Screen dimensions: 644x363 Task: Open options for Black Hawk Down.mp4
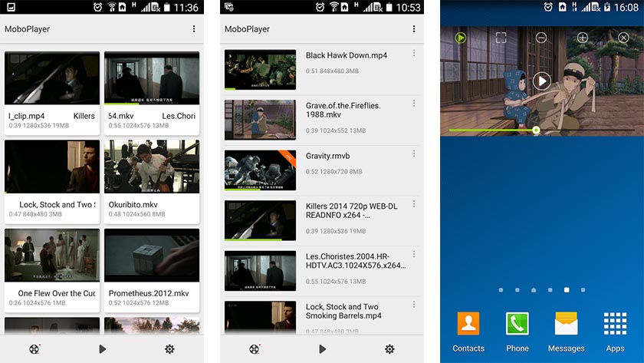414,54
